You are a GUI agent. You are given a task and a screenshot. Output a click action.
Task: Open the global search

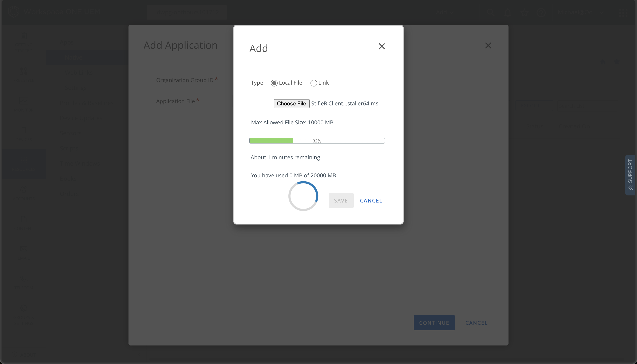tap(491, 12)
